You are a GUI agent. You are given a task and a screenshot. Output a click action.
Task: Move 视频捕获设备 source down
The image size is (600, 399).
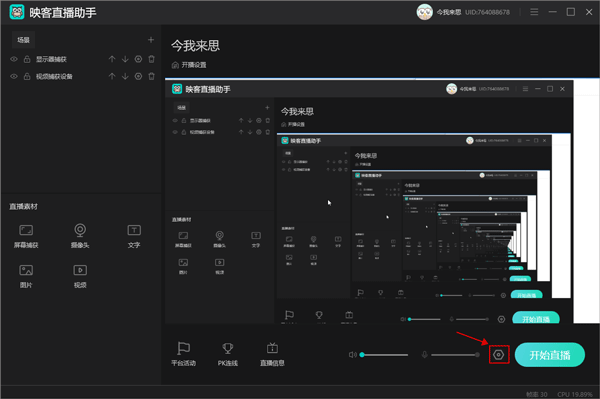(x=125, y=77)
